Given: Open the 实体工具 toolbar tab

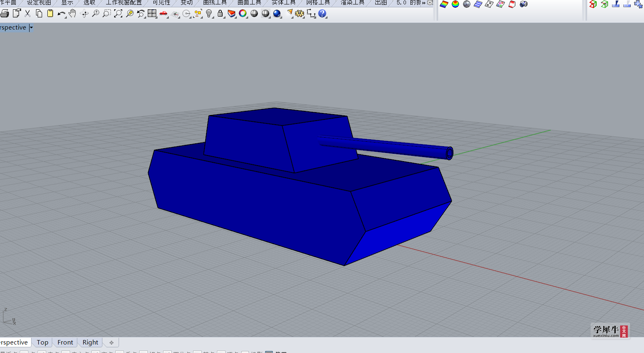Looking at the screenshot, I should click(284, 2).
